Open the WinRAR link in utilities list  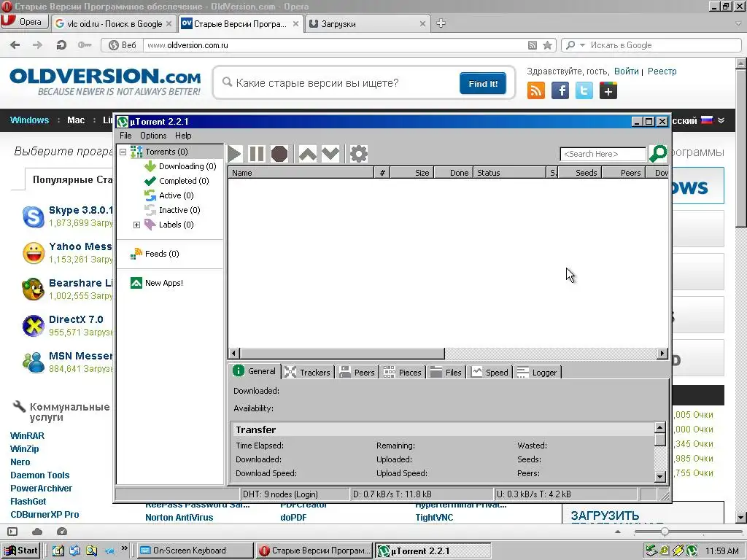27,436
